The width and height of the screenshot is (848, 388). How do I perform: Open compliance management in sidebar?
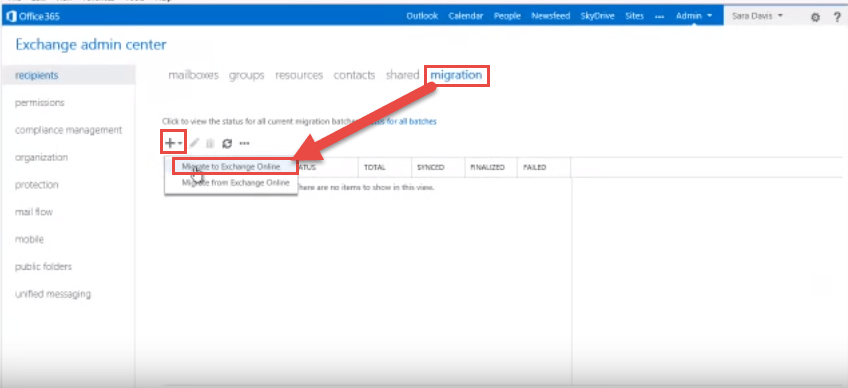pos(69,130)
